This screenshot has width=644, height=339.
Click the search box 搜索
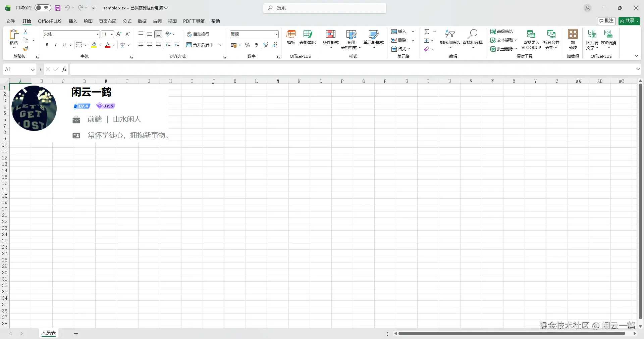pos(325,8)
